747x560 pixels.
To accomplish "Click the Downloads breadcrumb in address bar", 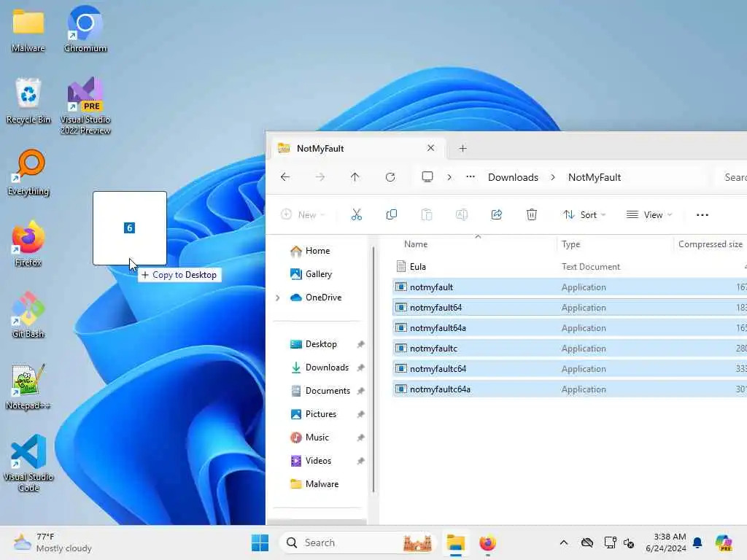I will [x=513, y=177].
